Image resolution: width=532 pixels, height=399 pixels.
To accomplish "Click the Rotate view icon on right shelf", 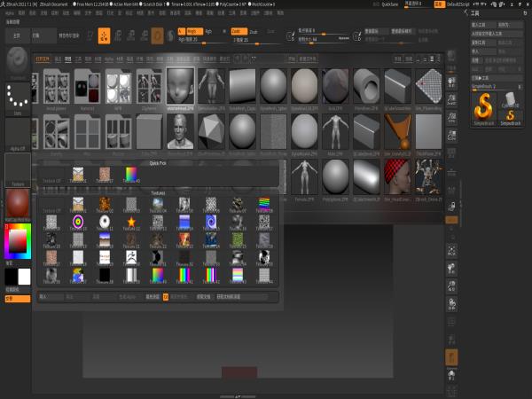I will [451, 304].
